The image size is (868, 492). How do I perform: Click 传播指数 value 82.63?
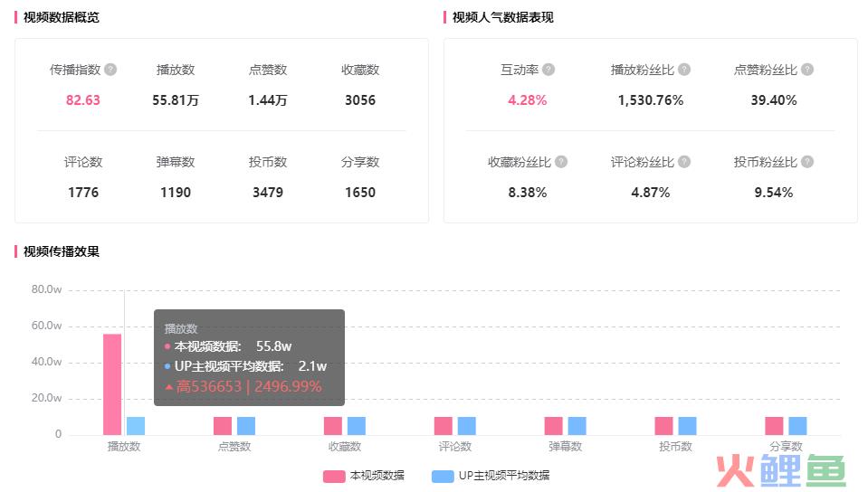pos(83,100)
